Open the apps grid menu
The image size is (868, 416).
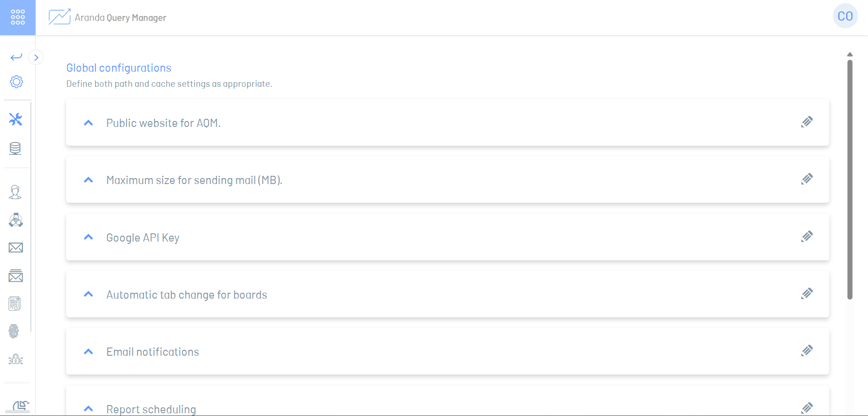(18, 17)
